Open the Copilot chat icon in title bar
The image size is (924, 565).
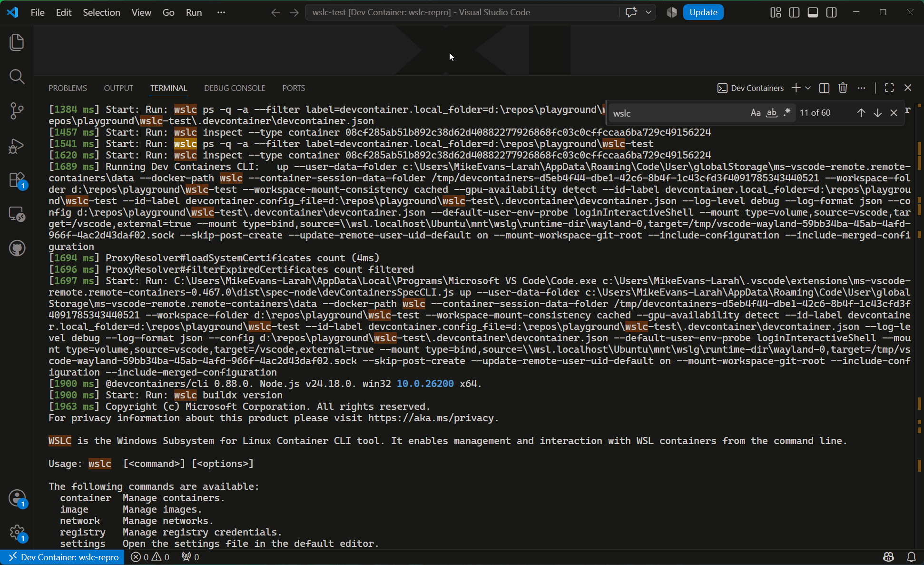631,12
